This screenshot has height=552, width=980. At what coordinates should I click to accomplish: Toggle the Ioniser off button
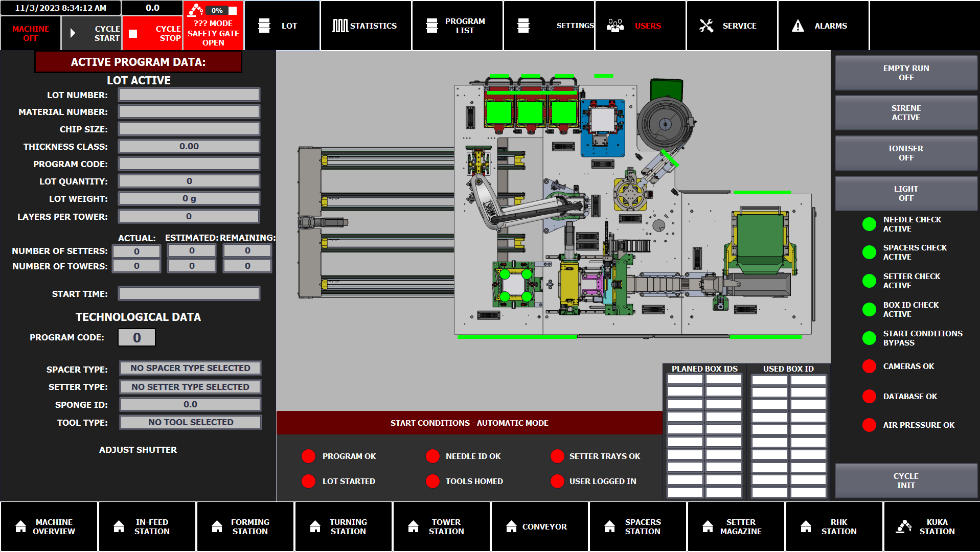click(x=906, y=153)
